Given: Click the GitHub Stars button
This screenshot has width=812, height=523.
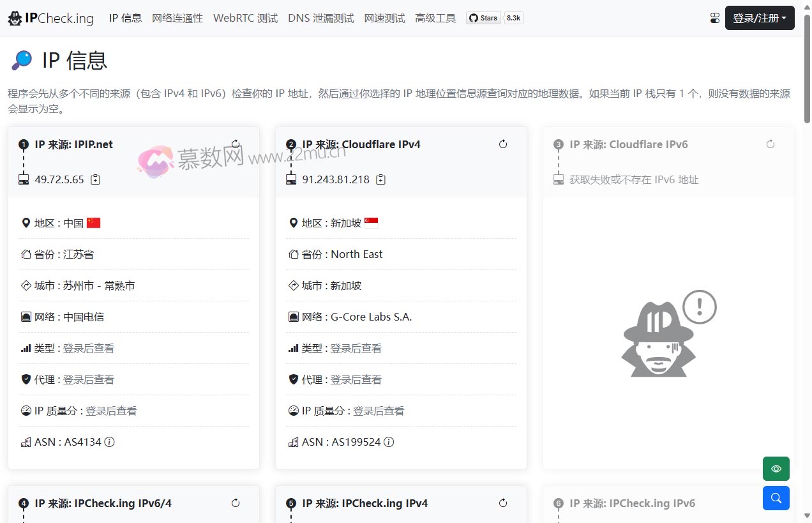Looking at the screenshot, I should (x=483, y=18).
